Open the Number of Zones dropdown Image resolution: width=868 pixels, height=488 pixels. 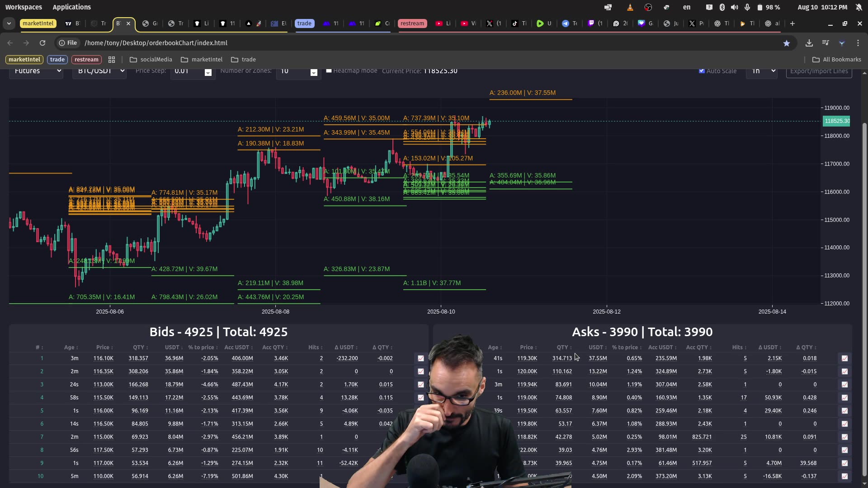(298, 71)
